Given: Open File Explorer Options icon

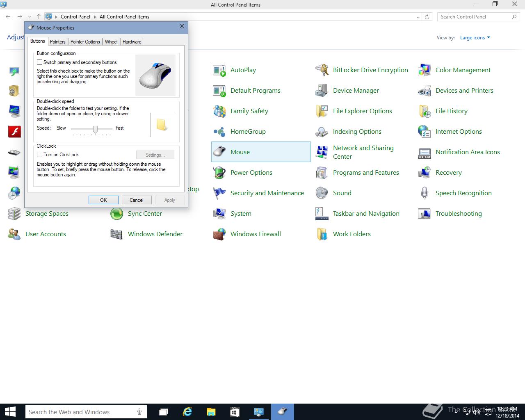Looking at the screenshot, I should (x=322, y=111).
